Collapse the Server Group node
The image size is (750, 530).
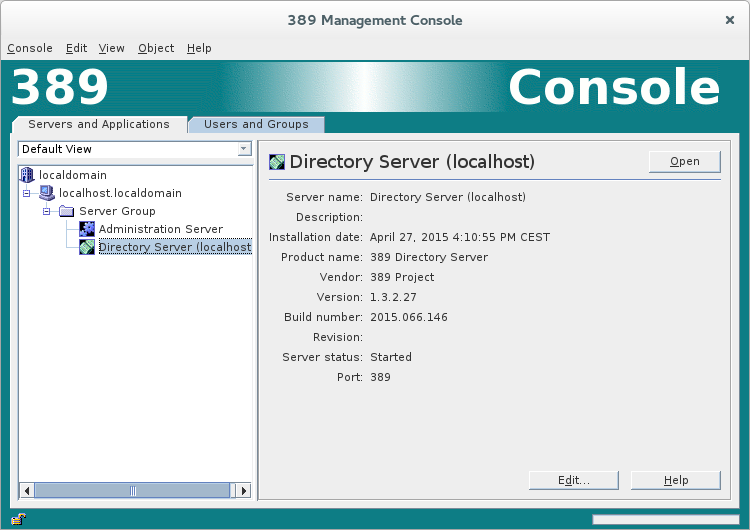coord(46,211)
